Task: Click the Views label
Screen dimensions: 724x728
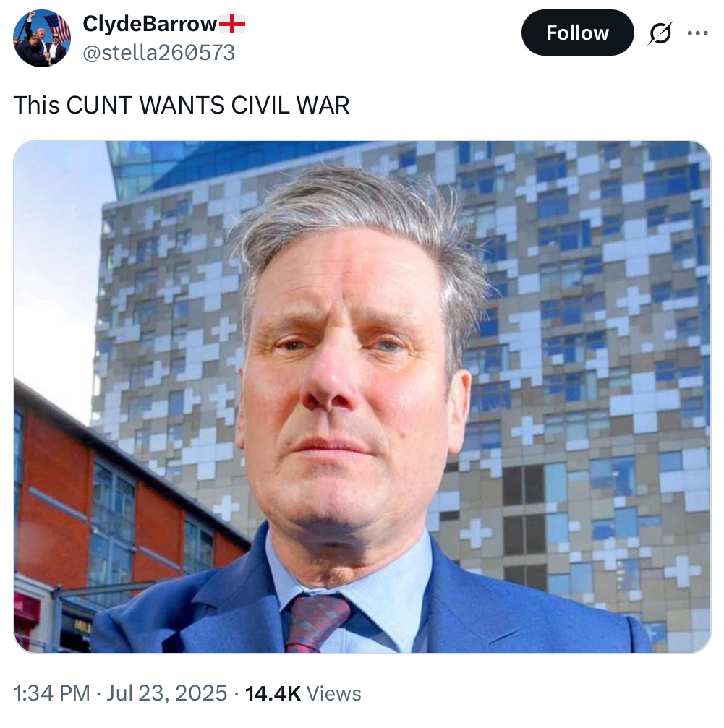Action: click(x=334, y=693)
